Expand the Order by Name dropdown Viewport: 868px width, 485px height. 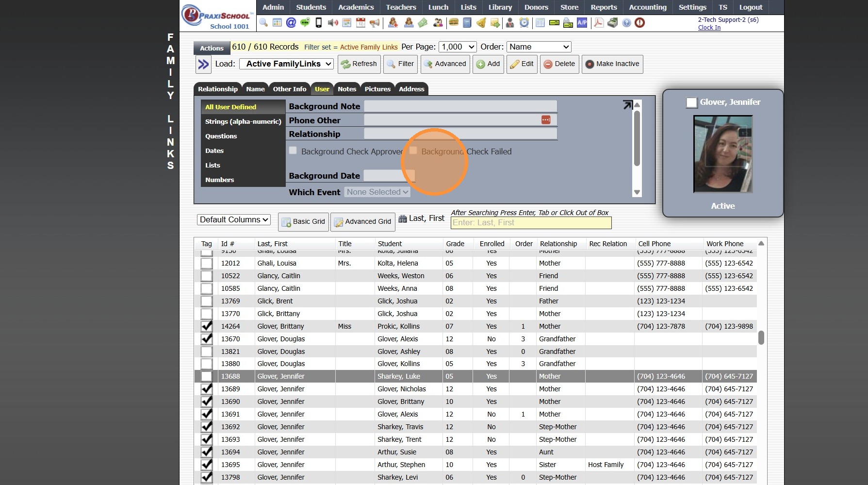[x=539, y=47]
